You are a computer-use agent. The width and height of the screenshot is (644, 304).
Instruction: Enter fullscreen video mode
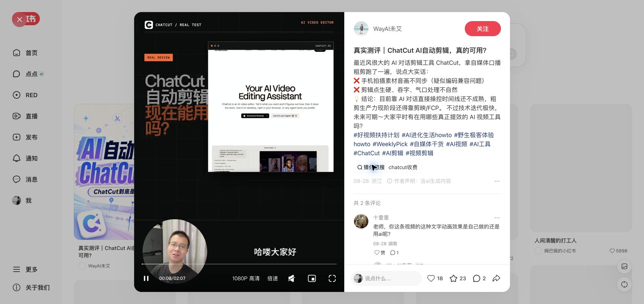(x=332, y=278)
